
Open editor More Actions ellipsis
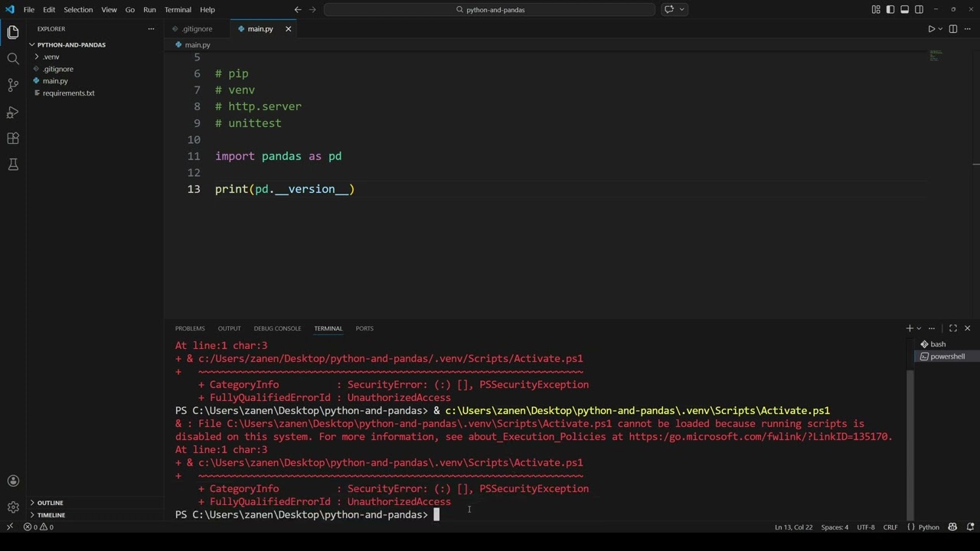pyautogui.click(x=968, y=29)
